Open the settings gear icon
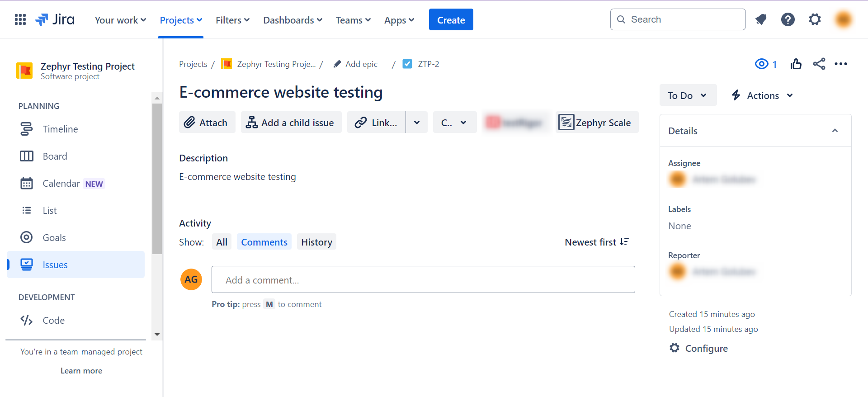The image size is (868, 397). pyautogui.click(x=815, y=19)
